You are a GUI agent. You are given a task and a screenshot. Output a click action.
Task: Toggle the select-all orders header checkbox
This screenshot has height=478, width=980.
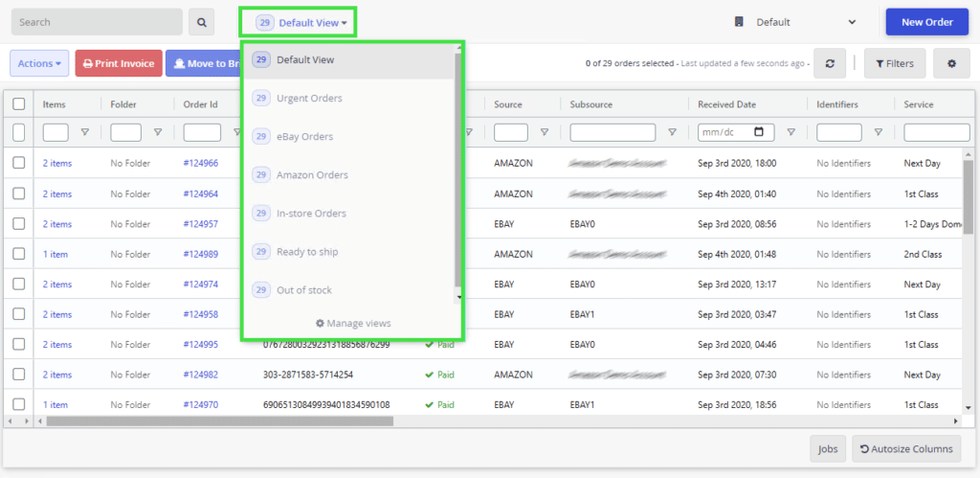(x=19, y=103)
